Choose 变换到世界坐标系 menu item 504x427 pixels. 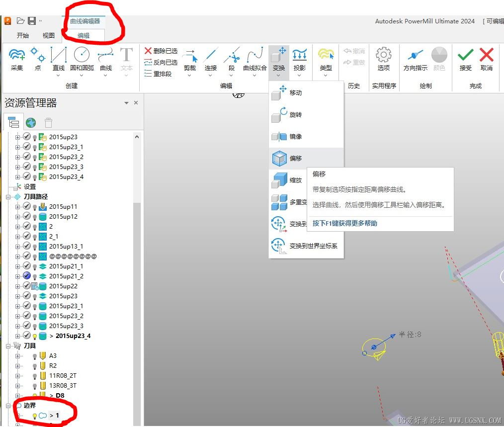(x=306, y=246)
